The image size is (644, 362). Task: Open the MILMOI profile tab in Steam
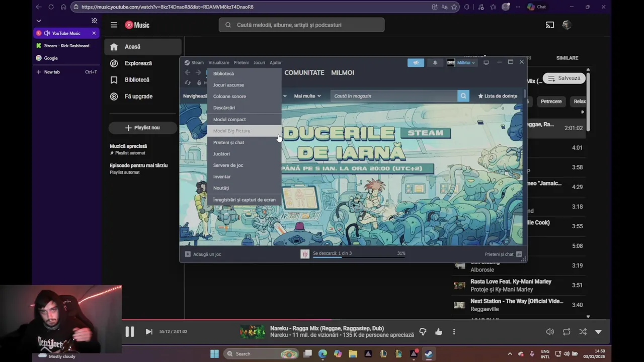click(343, 73)
